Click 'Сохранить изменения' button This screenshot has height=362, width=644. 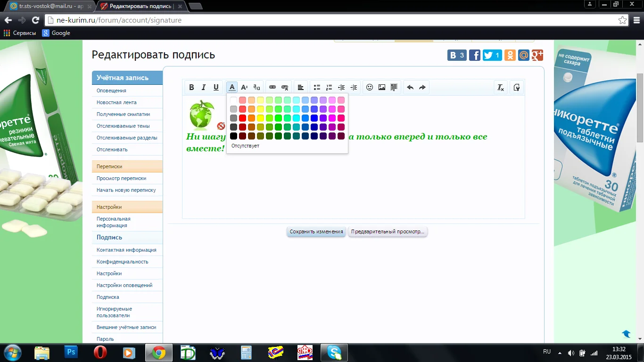(316, 231)
